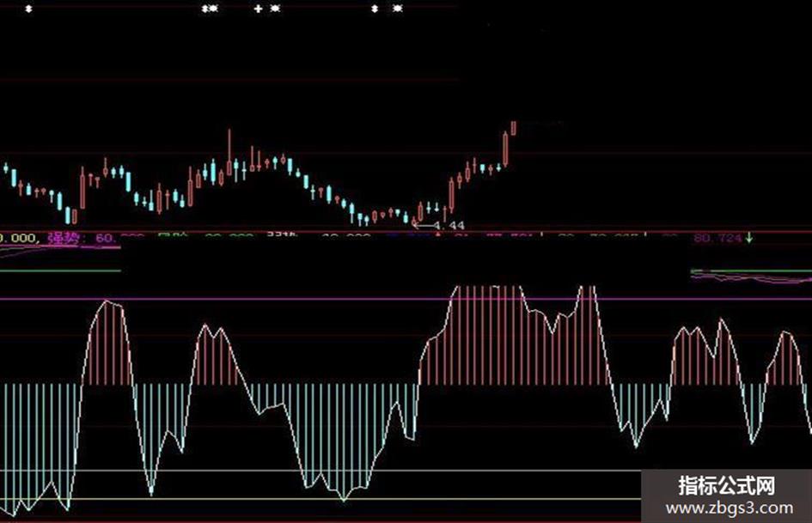Click the green down arrow beside 80.724
Image resolution: width=812 pixels, height=523 pixels.
pos(748,238)
